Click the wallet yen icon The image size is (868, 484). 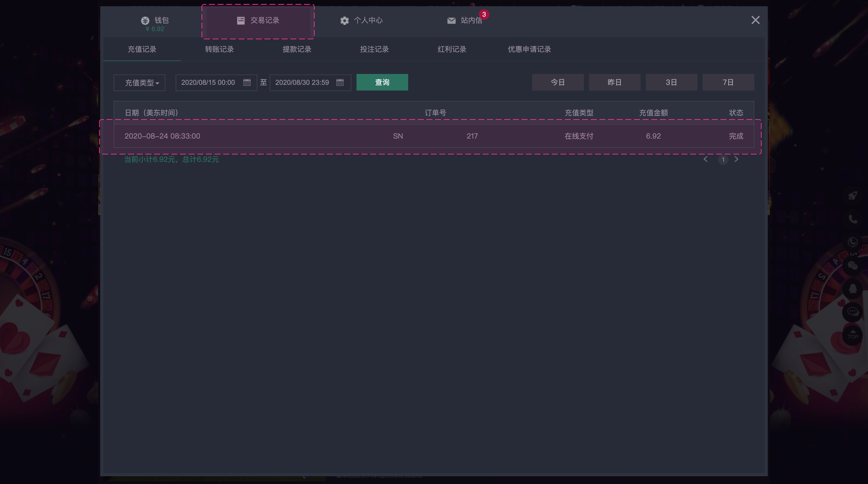pos(145,21)
